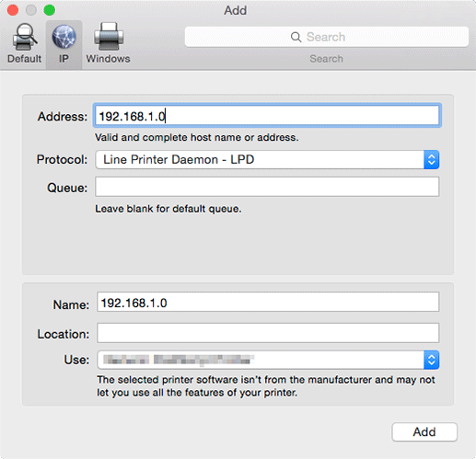
Task: Click the blue arrows on the Protocol dropdown
Action: (x=431, y=159)
